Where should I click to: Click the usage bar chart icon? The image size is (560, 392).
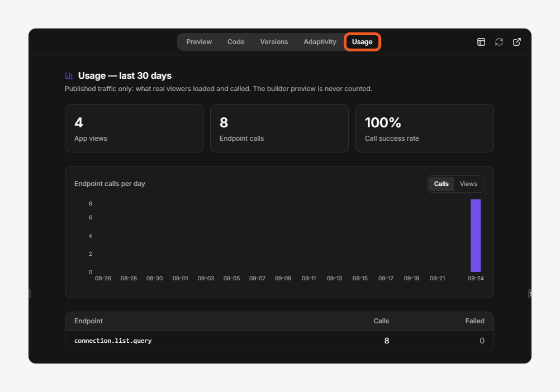(x=69, y=75)
